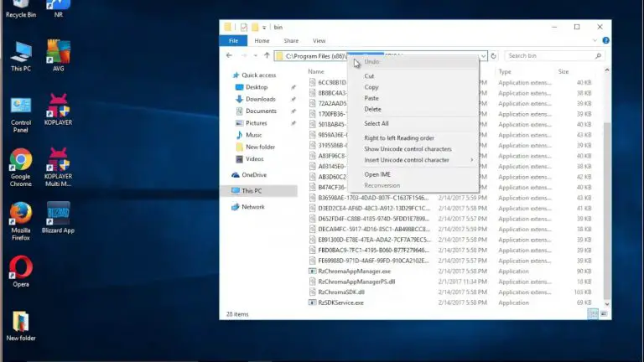The height and width of the screenshot is (362, 644).
Task: Select New folder on the desktop
Action: [20, 326]
